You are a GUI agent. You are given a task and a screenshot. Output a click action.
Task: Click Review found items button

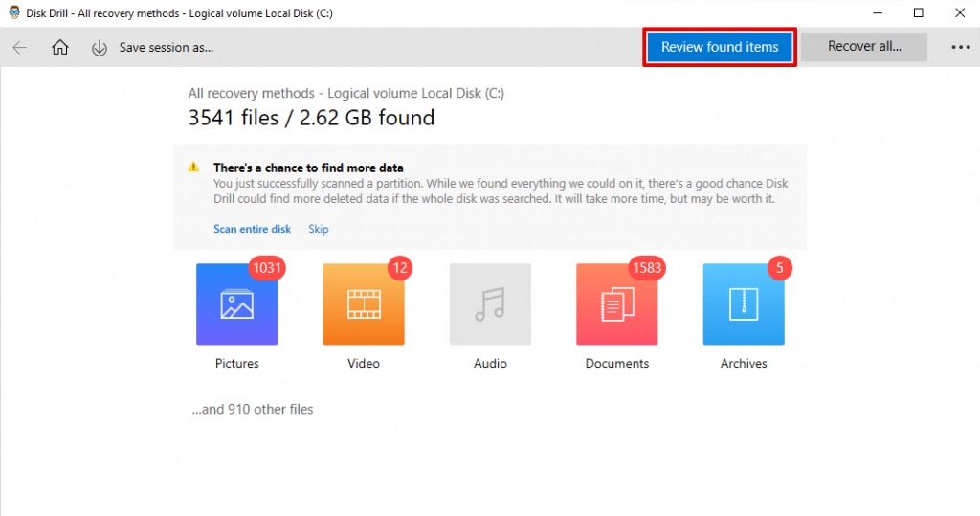pyautogui.click(x=720, y=47)
